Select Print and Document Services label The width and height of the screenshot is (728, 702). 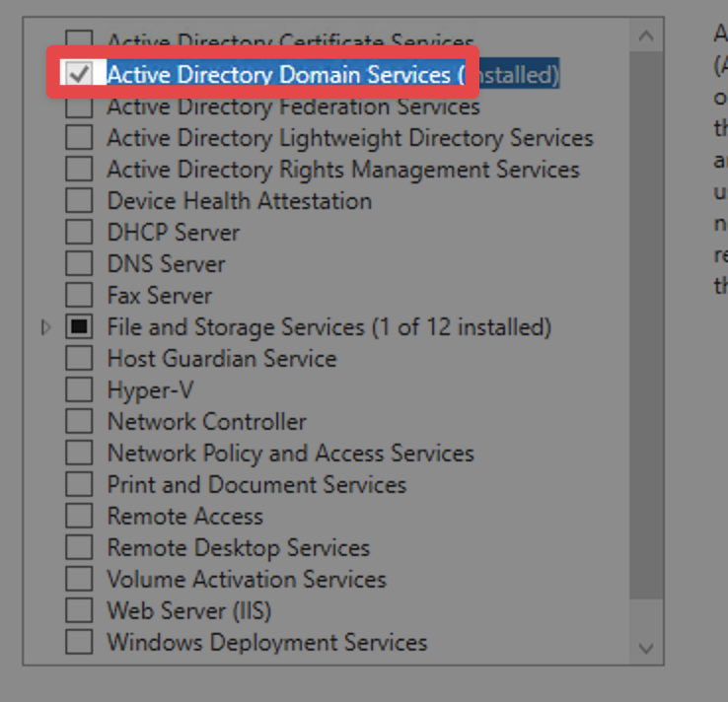point(256,485)
